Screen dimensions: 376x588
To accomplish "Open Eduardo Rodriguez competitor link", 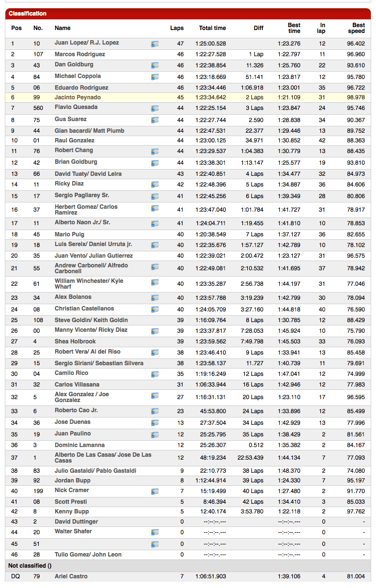I will click(x=81, y=88).
